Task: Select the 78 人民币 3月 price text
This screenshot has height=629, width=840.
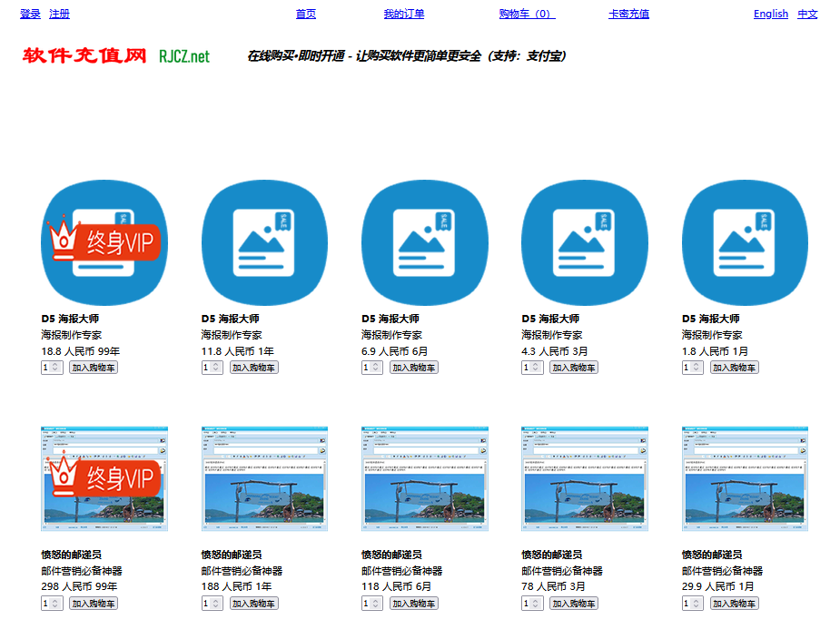Action: point(553,586)
